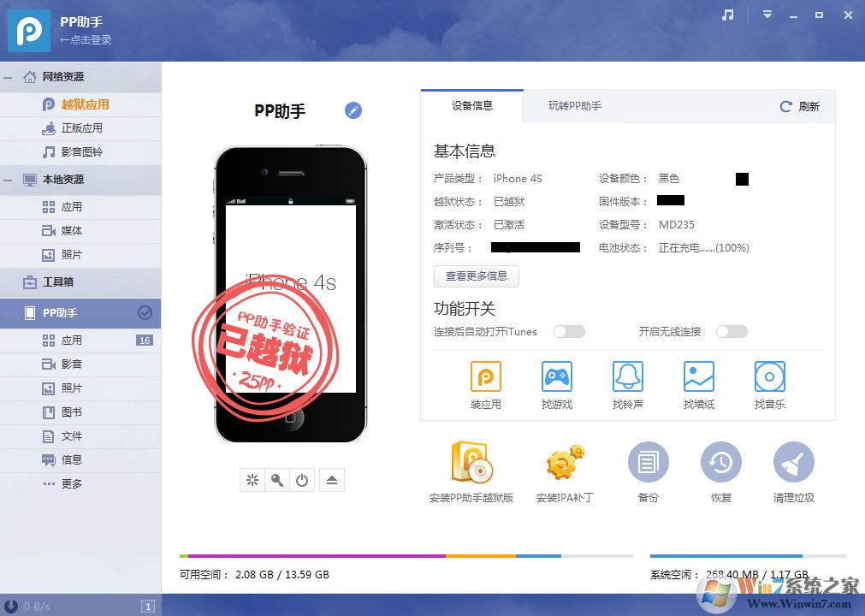Viewport: 865px width, 616px height.
Task: Click the 找铃声 ringtone icon
Action: pos(627,376)
